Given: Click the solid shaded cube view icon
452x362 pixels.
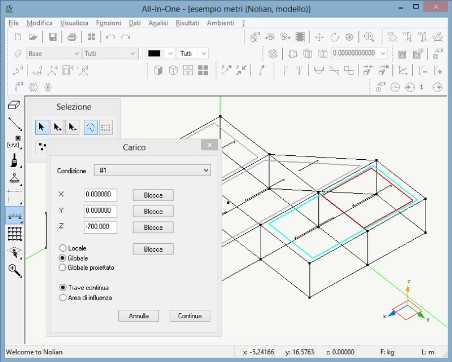Looking at the screenshot, I should [x=158, y=70].
